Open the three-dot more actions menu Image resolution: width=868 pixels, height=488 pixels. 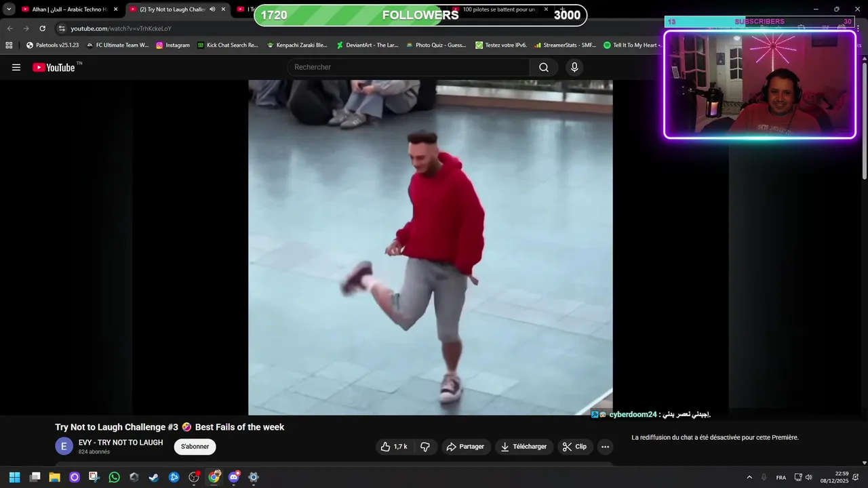(606, 447)
